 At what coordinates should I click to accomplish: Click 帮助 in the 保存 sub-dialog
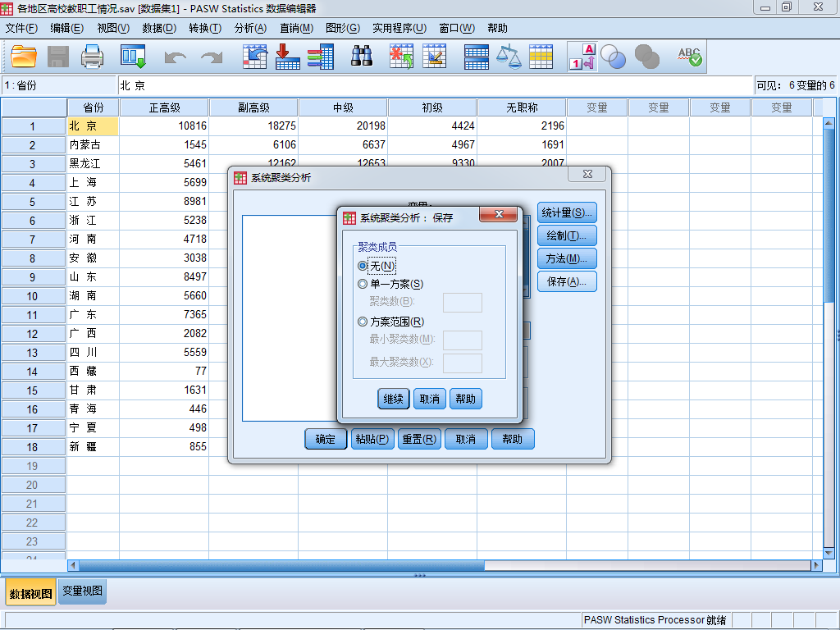466,399
